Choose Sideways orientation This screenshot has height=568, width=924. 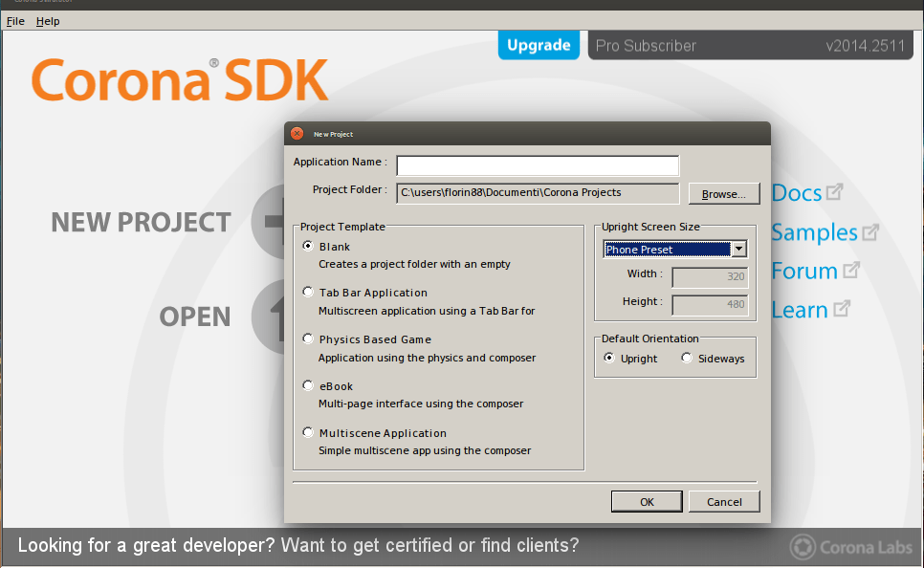pyautogui.click(x=687, y=358)
